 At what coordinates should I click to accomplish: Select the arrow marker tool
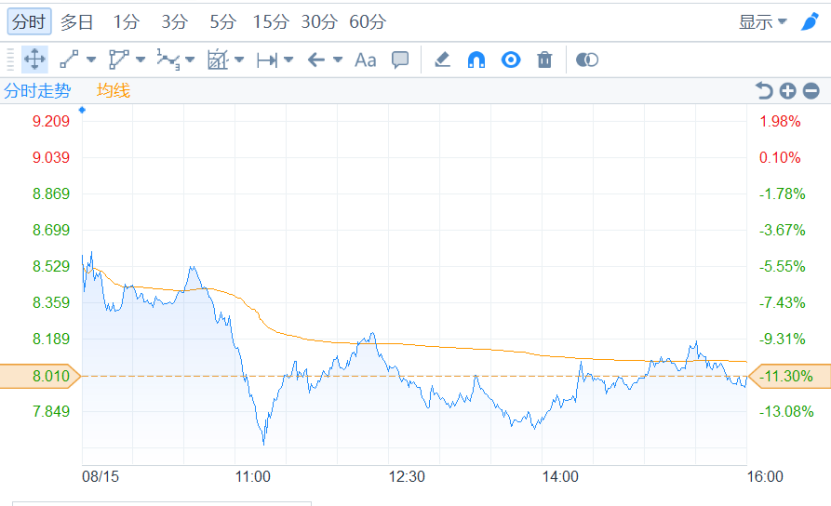tap(316, 60)
